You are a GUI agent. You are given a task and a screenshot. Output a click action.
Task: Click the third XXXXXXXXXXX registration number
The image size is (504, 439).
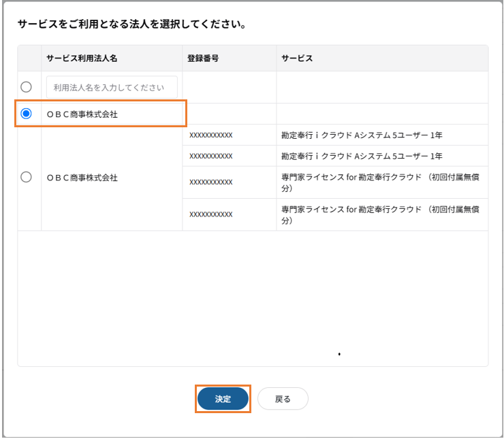coord(211,182)
